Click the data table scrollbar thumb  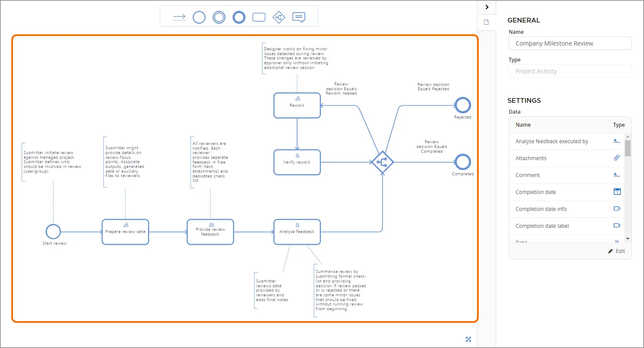628,148
